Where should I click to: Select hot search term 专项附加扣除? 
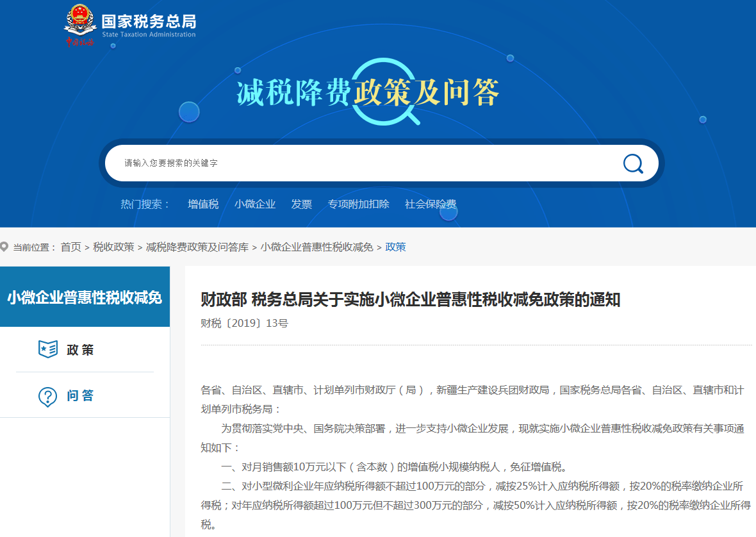tap(358, 204)
